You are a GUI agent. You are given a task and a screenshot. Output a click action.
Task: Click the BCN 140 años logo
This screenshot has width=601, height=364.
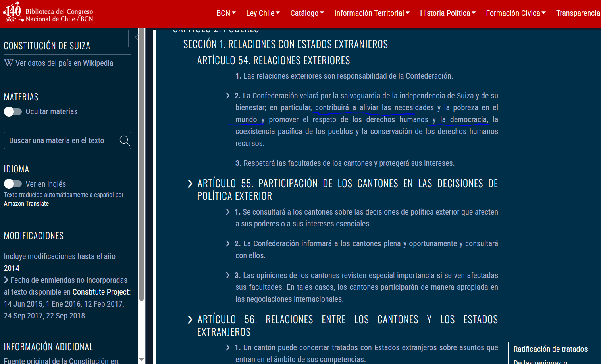(x=13, y=12)
